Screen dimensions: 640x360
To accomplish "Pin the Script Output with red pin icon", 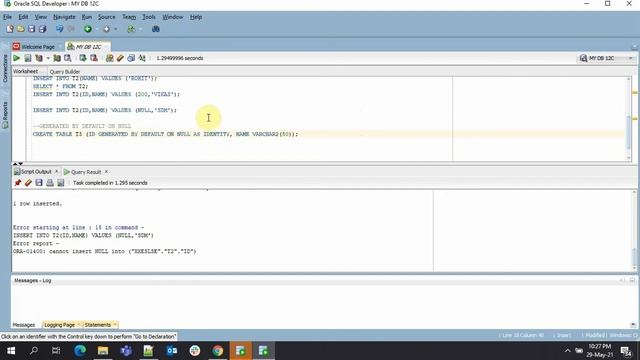I will 18,183.
